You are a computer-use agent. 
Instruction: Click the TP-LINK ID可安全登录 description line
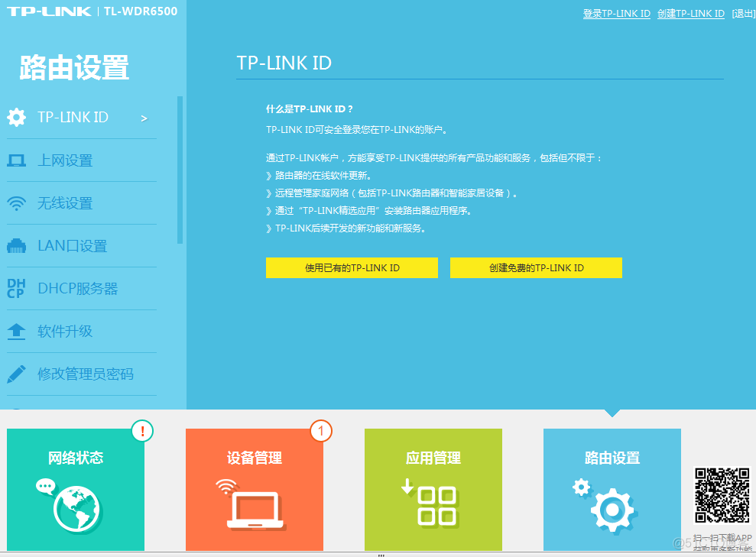[x=357, y=130]
